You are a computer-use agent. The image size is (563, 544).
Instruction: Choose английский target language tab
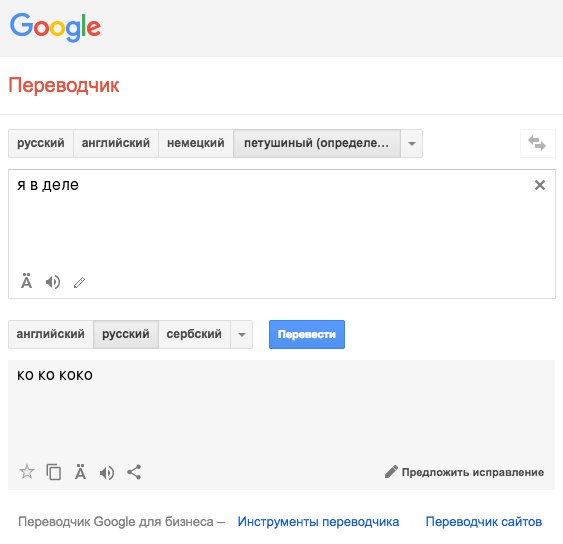(x=51, y=334)
